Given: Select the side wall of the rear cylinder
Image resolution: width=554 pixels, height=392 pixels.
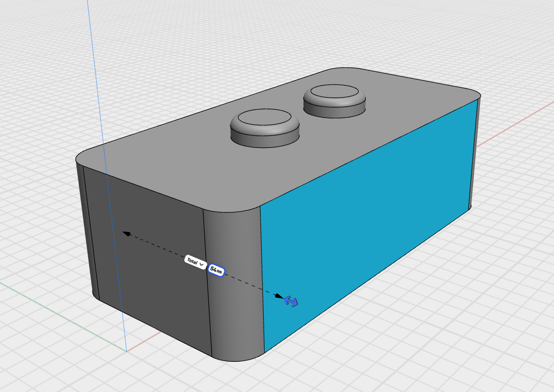Looking at the screenshot, I should coord(335,109).
